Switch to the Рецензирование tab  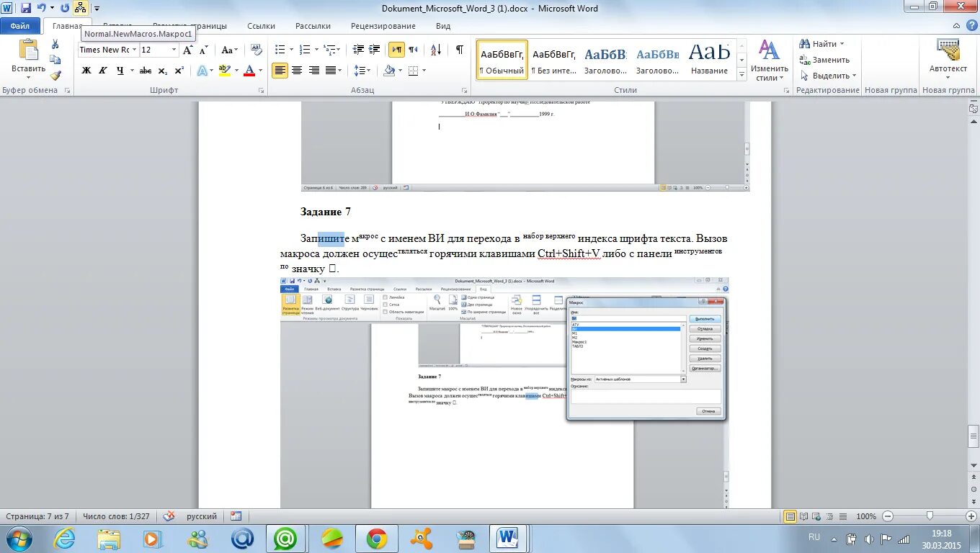coord(383,25)
